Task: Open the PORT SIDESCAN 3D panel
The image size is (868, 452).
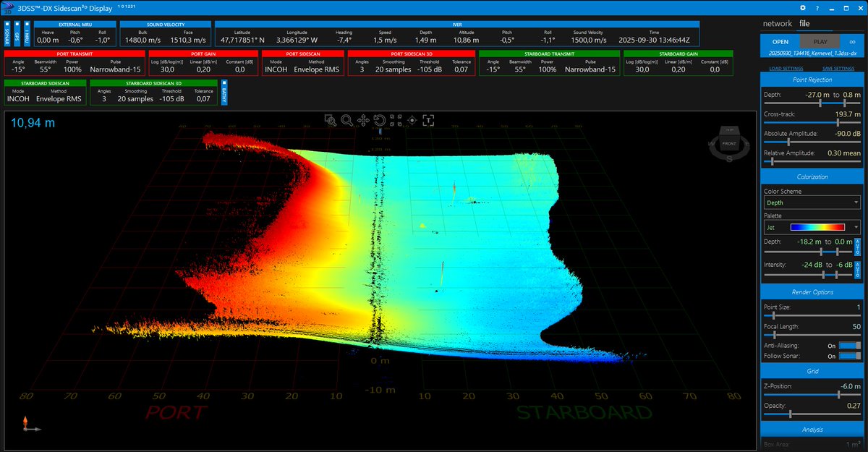Action: click(x=412, y=63)
